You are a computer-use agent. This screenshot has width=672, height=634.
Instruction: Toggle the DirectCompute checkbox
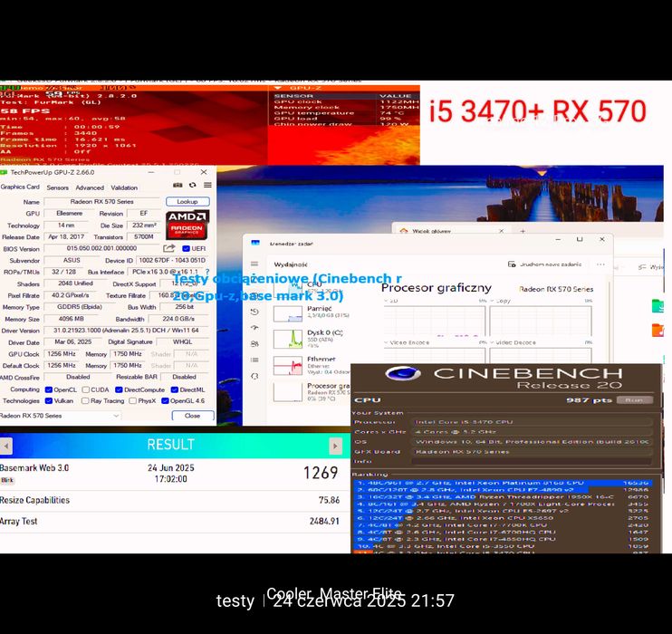(119, 389)
